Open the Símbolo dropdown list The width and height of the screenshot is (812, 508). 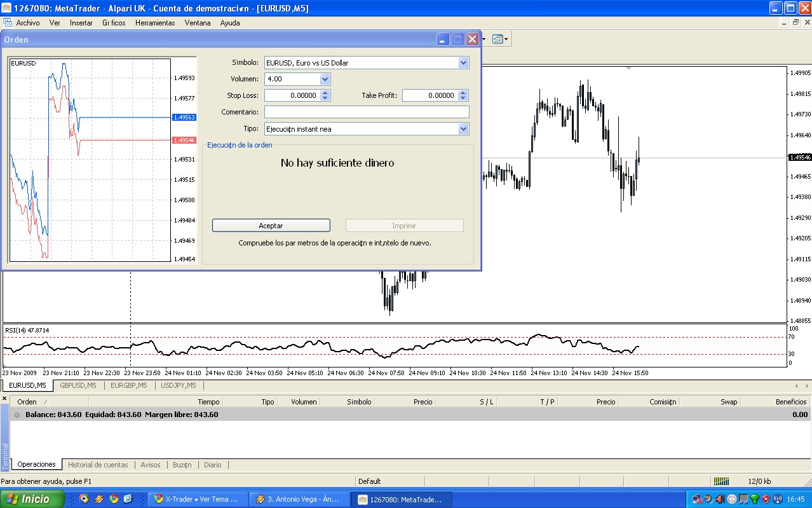463,63
